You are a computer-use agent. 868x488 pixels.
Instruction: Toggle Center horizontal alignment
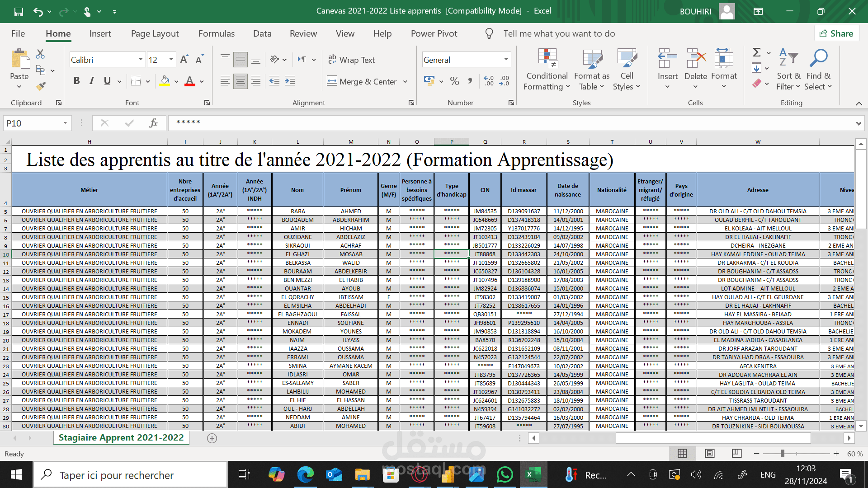[x=240, y=81]
